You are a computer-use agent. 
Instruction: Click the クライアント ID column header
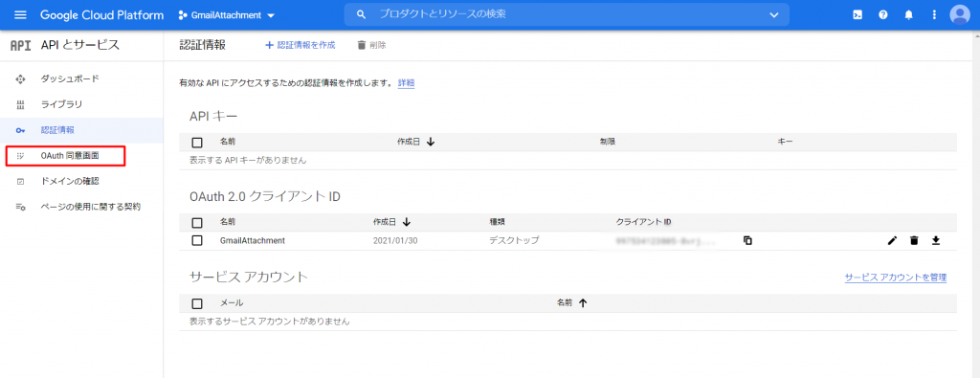pos(643,222)
